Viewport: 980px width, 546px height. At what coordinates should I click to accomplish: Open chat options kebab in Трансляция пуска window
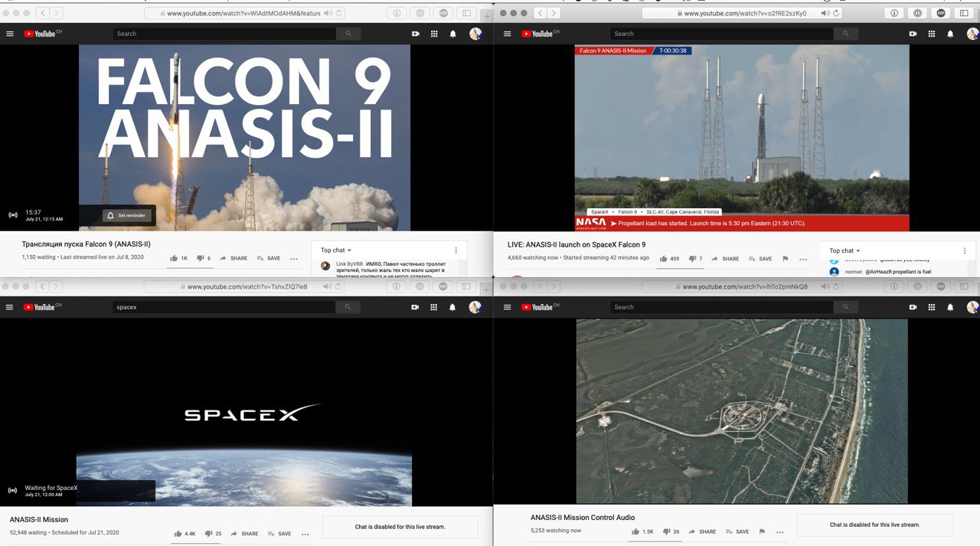[x=456, y=250]
